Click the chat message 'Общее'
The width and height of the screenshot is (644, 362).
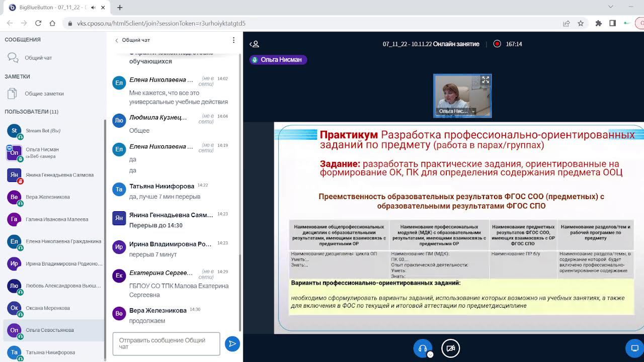(x=139, y=131)
